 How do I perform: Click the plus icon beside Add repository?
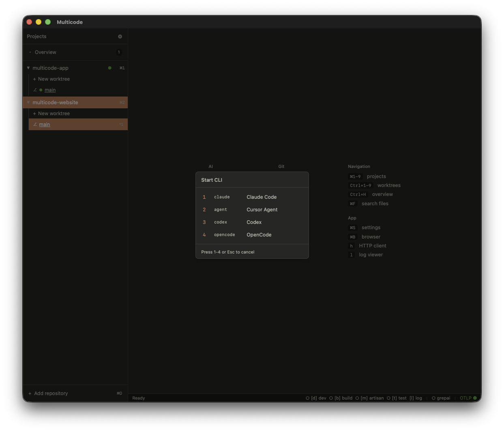(x=30, y=393)
